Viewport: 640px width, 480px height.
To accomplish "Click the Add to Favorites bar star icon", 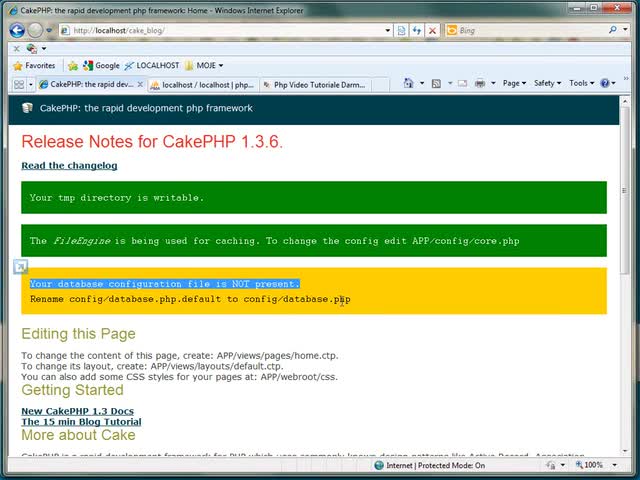I will coord(73,66).
